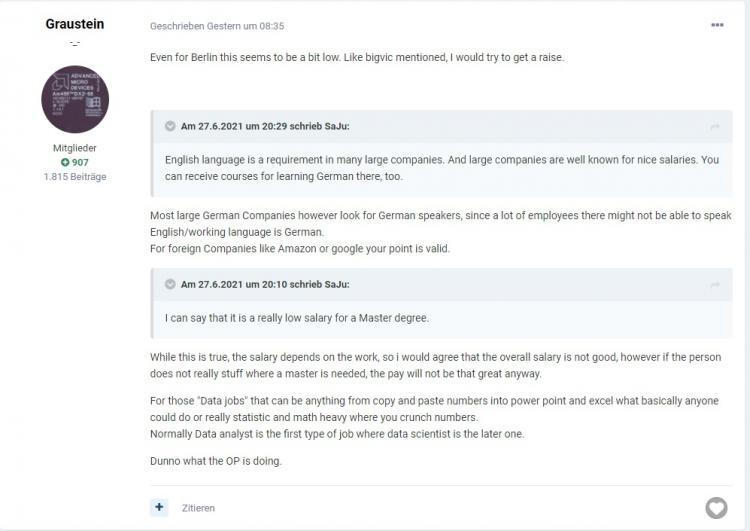This screenshot has width=750, height=531.
Task: Collapse the second SaJu quote from 20:10
Action: (170, 284)
